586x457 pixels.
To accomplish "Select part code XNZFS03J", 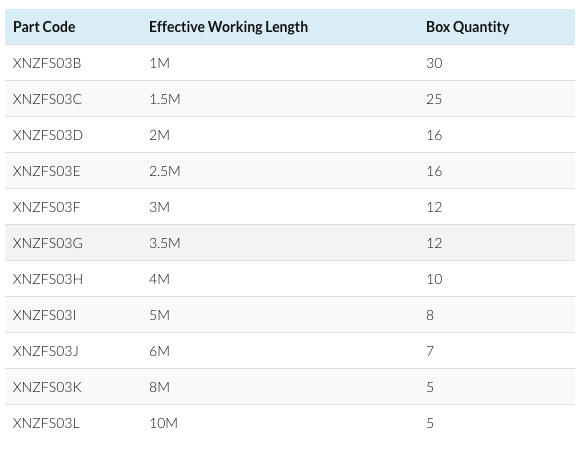I will click(x=46, y=351).
